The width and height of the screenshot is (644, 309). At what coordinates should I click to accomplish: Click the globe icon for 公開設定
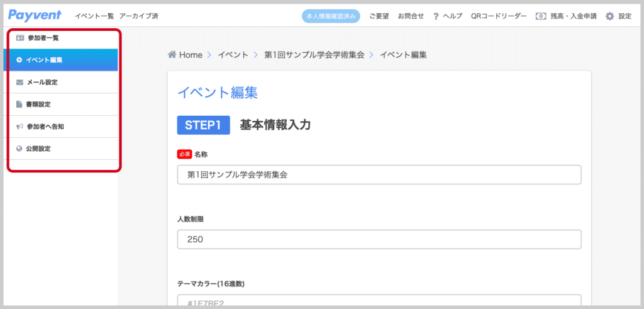tap(19, 149)
